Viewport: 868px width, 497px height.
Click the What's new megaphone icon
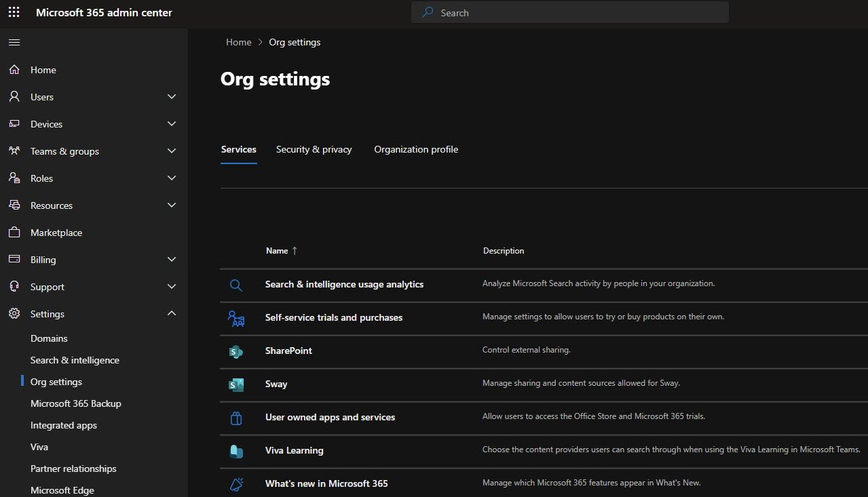(x=235, y=484)
